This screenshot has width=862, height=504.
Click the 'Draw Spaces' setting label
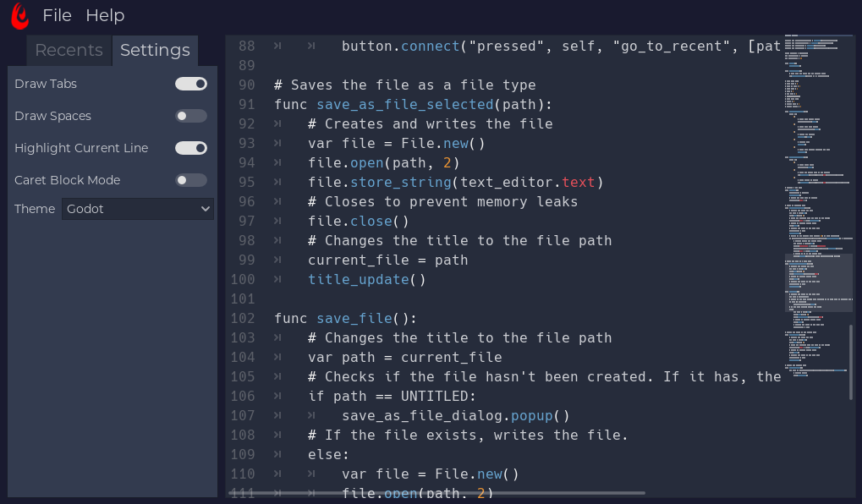pyautogui.click(x=52, y=116)
